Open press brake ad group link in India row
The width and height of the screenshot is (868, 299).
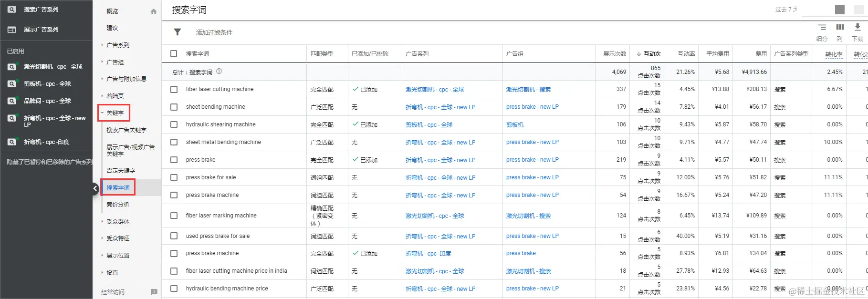521,253
